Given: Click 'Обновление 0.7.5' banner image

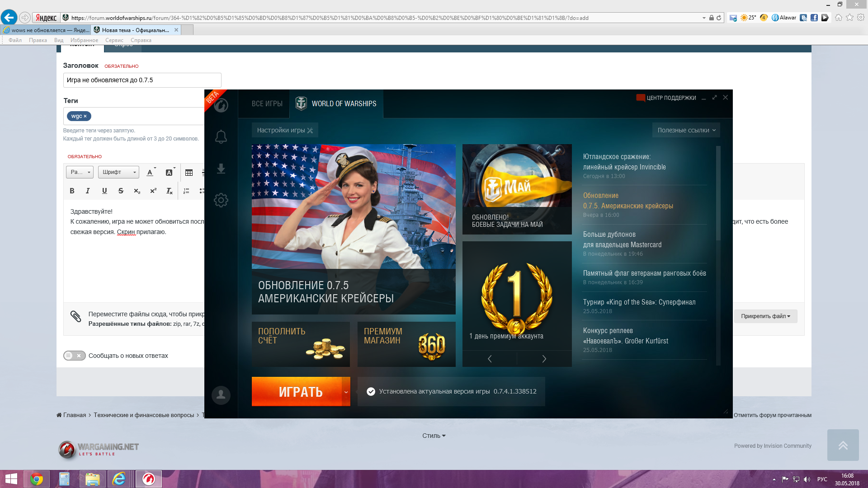Looking at the screenshot, I should 354,229.
